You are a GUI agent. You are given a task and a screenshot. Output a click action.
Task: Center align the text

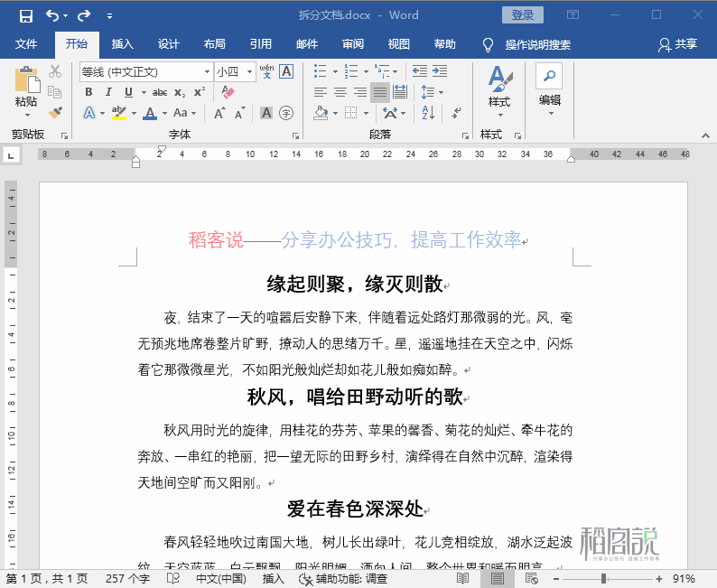coord(340,92)
